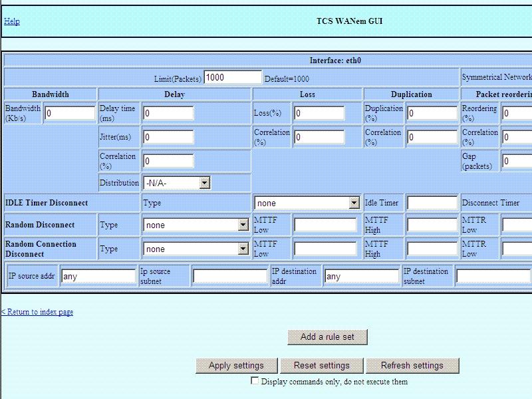
Task: Click the Limit(Packets) input field
Action: pyautogui.click(x=233, y=77)
